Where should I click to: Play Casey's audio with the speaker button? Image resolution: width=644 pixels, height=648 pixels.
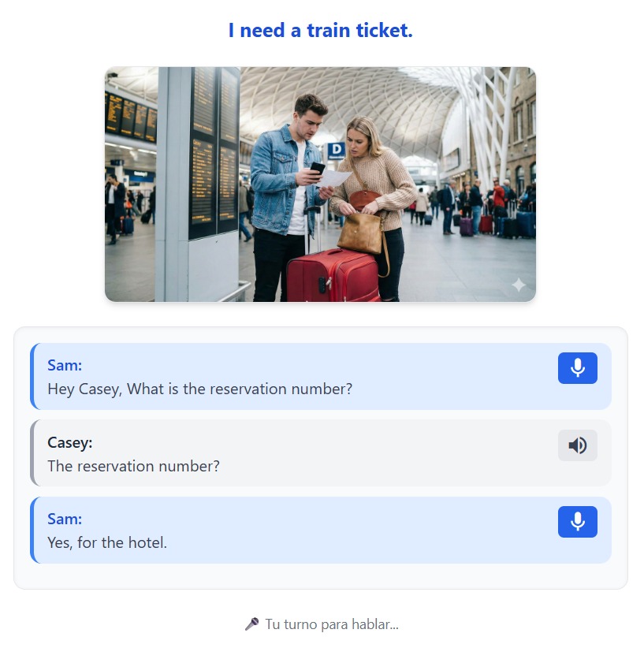click(577, 445)
